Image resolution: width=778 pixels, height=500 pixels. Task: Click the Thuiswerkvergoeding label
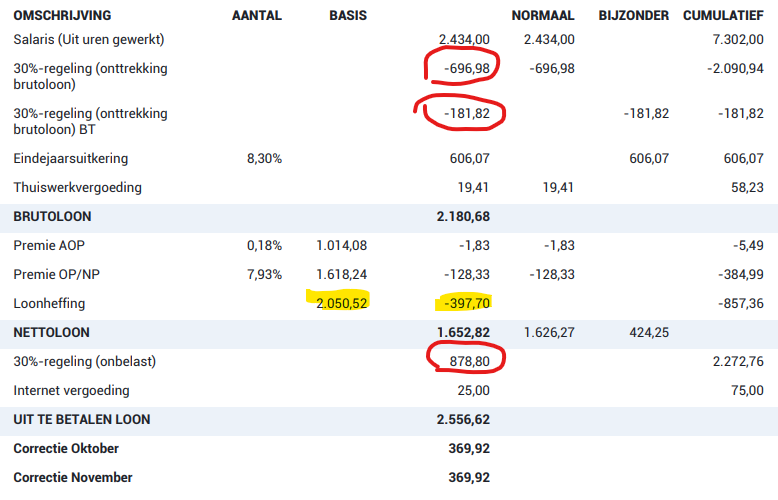[x=77, y=188]
